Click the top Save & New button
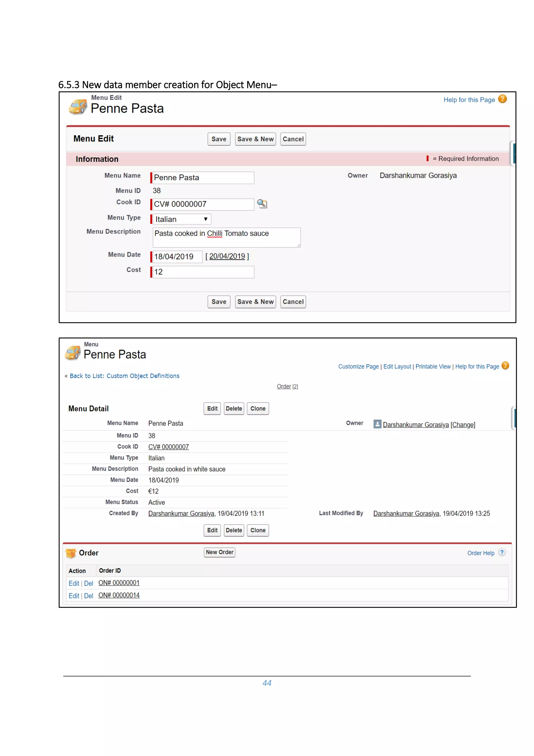 point(255,139)
